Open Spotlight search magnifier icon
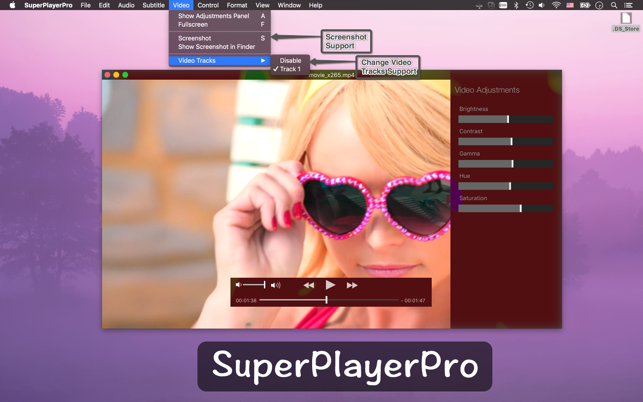 click(614, 5)
